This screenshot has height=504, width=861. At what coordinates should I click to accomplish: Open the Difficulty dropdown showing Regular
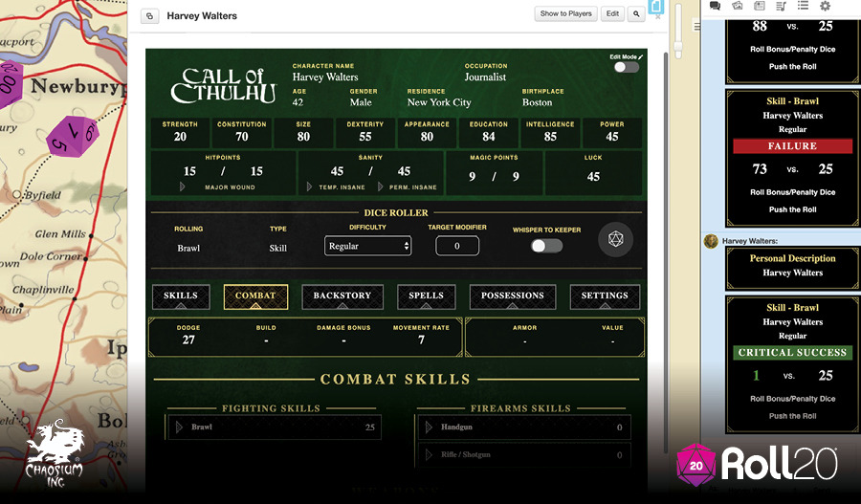[x=368, y=246]
